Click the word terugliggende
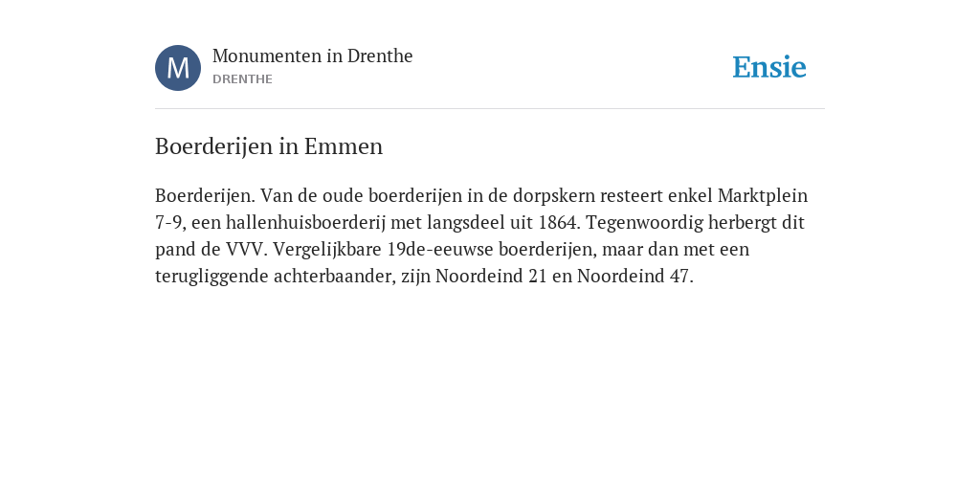This screenshot has height=490, width=980. 212,277
